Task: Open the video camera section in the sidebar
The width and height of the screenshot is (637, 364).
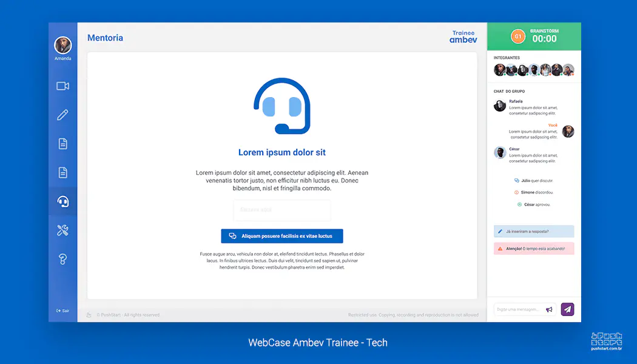Action: coord(62,86)
